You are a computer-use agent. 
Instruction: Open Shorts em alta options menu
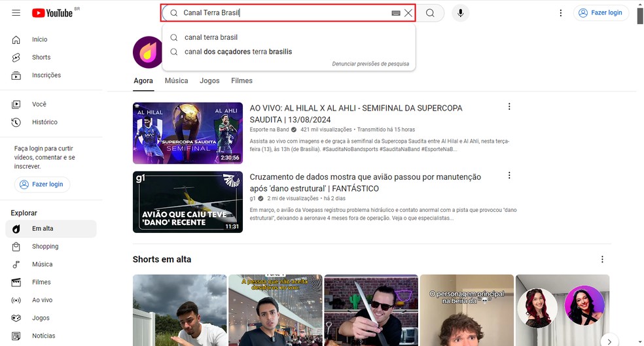tap(602, 260)
